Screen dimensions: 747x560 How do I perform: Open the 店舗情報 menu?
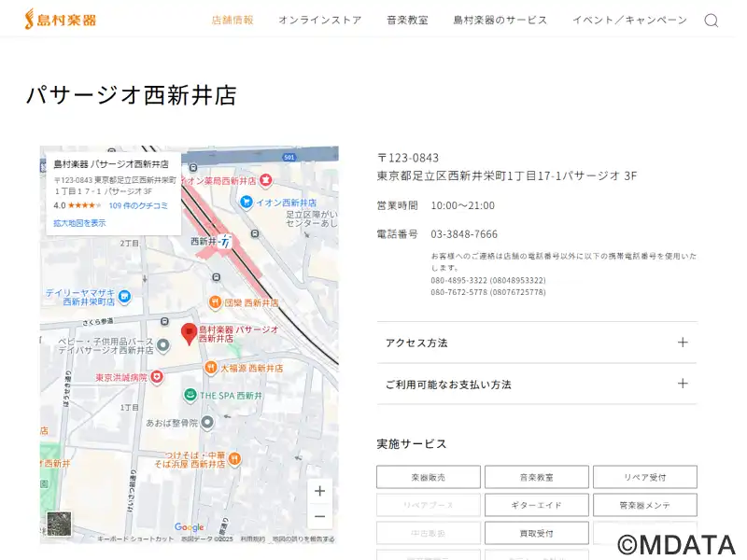click(x=232, y=20)
